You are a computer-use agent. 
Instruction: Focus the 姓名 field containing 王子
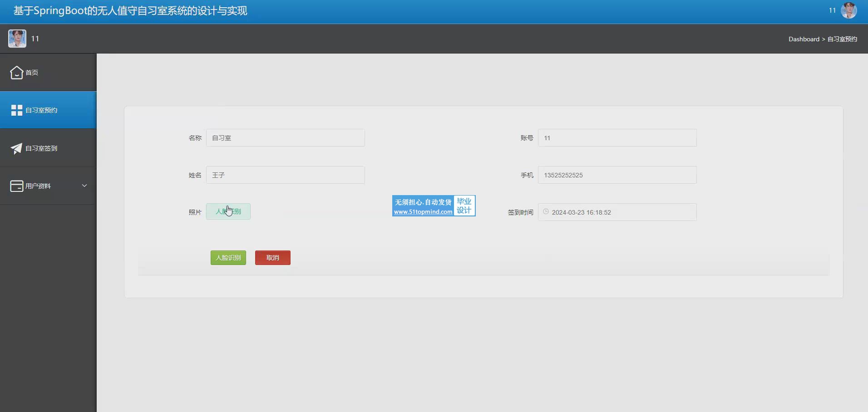click(286, 175)
